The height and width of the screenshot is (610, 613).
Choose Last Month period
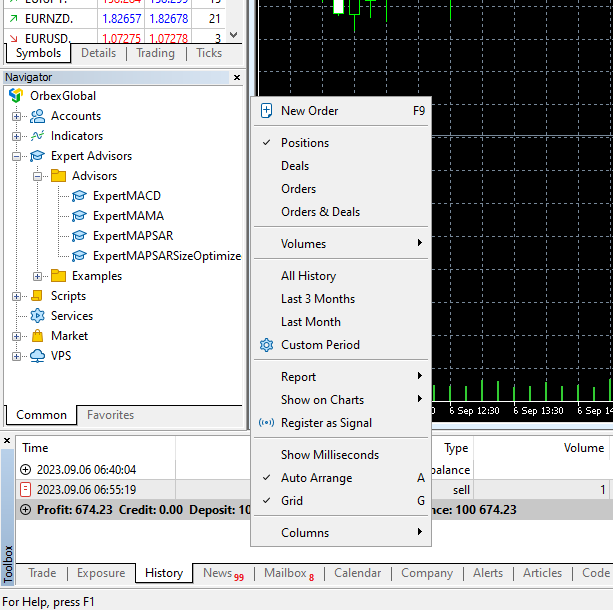(341, 322)
